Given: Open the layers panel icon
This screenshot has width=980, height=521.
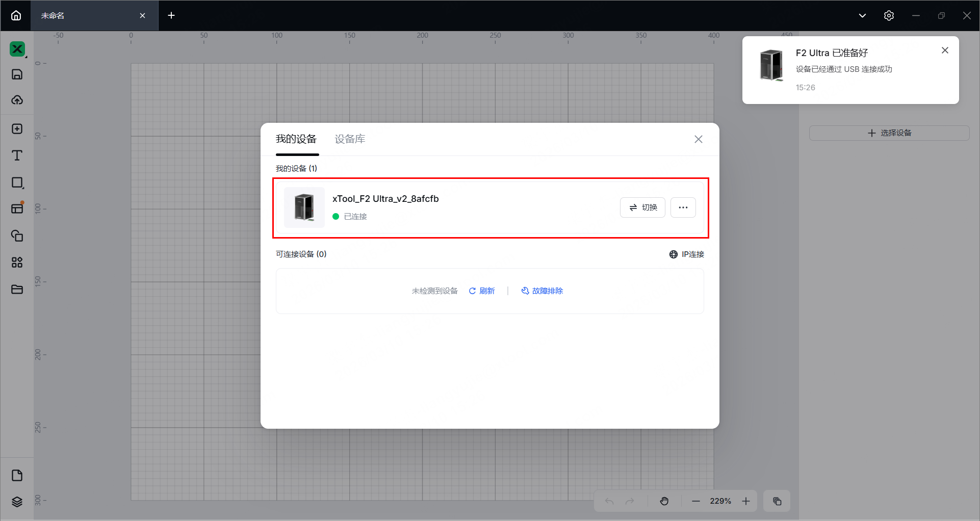Looking at the screenshot, I should [17, 502].
